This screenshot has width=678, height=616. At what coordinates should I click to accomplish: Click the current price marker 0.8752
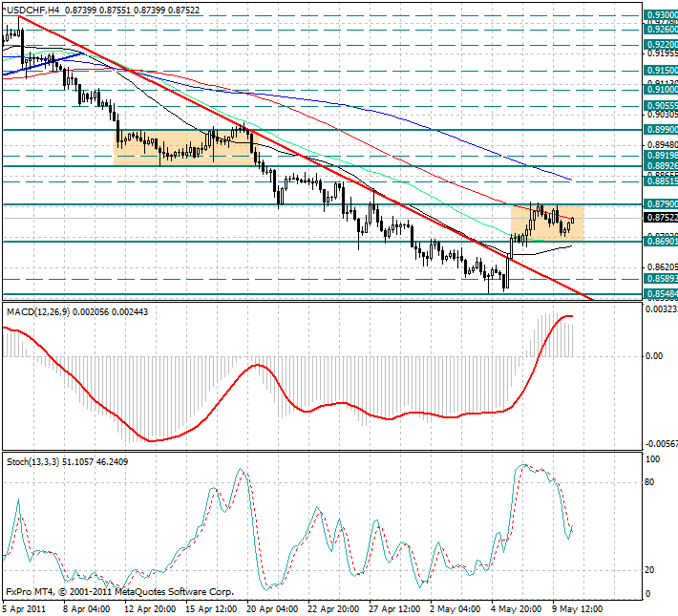[661, 218]
